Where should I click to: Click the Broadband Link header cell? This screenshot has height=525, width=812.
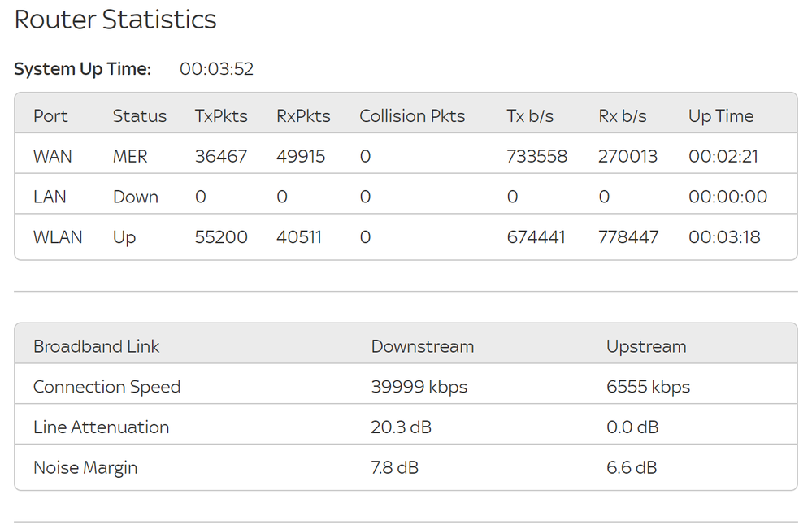pos(96,346)
